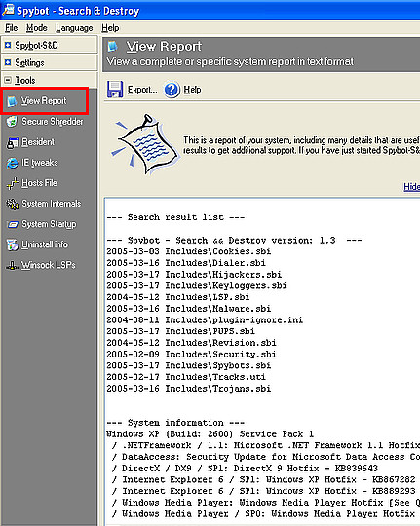
Task: Open the Winsock LSPs tool icon
Action: tap(12, 266)
